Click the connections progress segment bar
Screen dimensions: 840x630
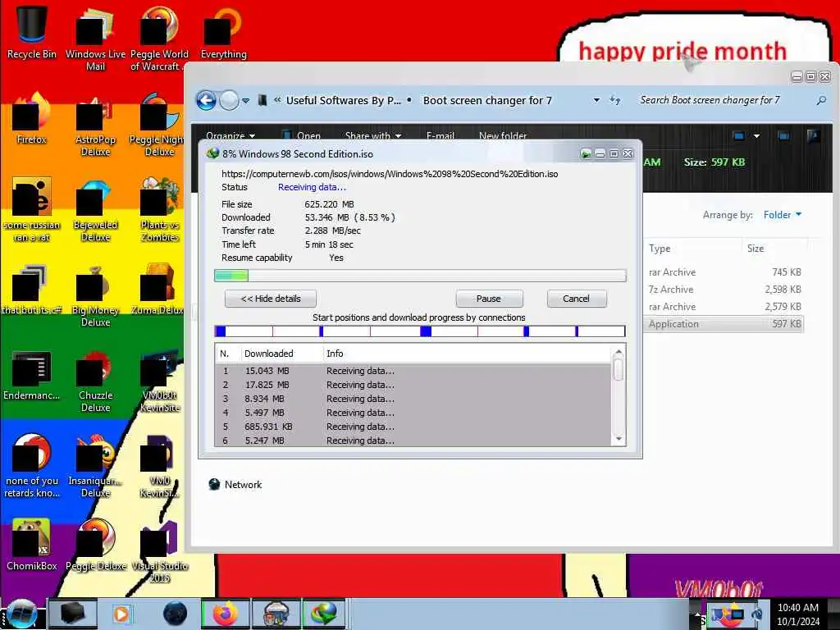pyautogui.click(x=420, y=331)
